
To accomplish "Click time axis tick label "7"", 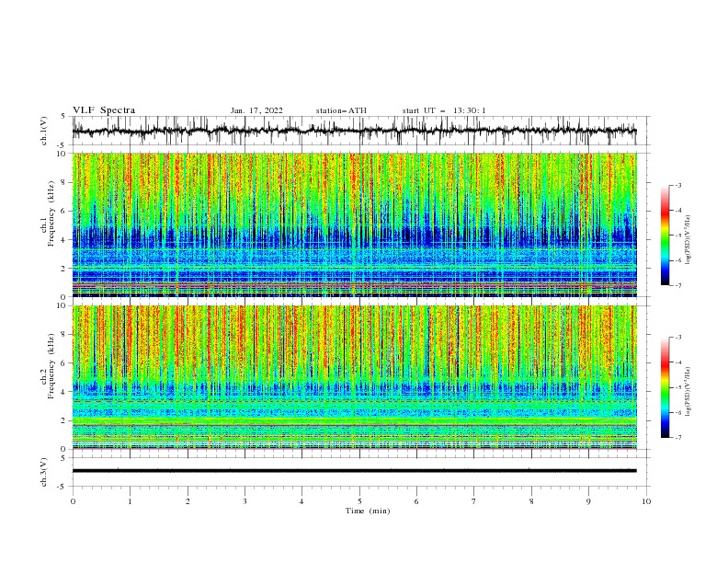I will tap(474, 501).
